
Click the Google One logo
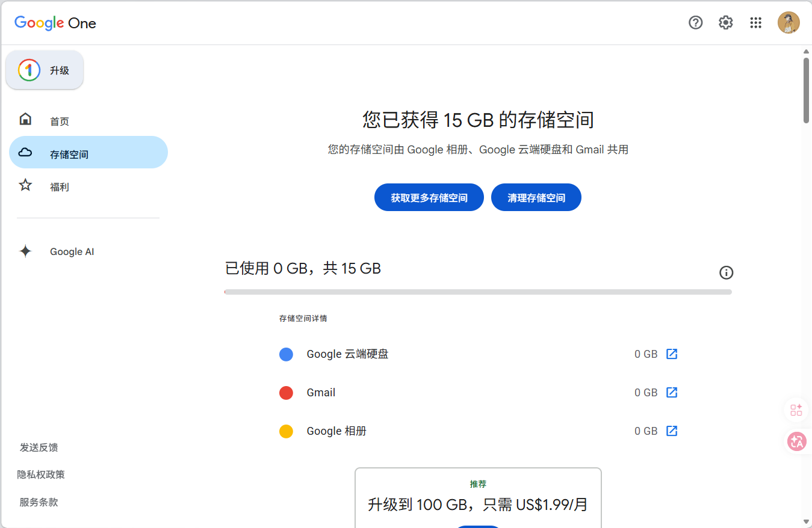coord(55,23)
